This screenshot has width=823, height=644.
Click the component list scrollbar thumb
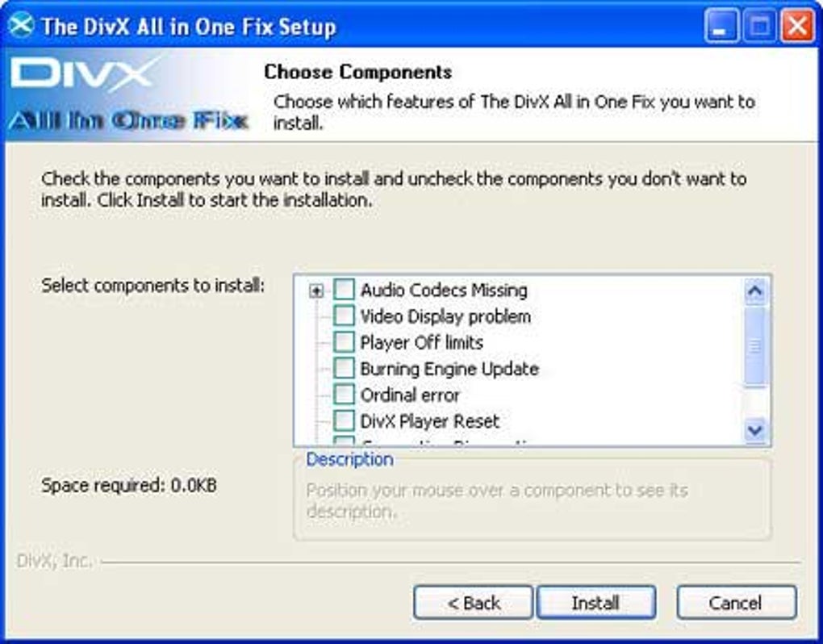pyautogui.click(x=755, y=347)
